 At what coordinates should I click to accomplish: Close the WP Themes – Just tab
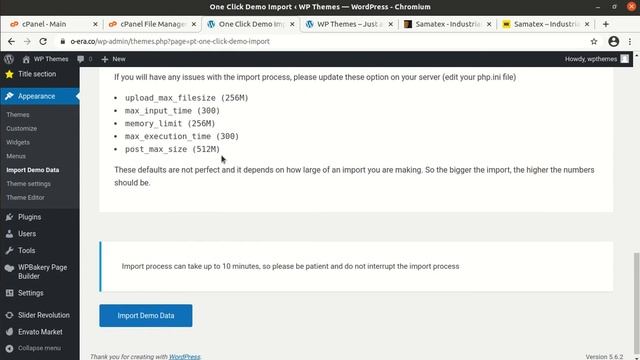tap(390, 24)
